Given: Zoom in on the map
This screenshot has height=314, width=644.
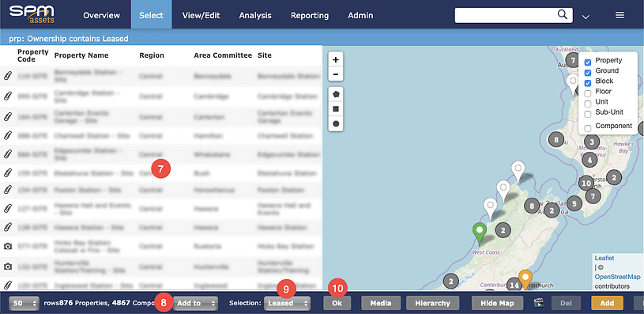Looking at the screenshot, I should (x=336, y=59).
